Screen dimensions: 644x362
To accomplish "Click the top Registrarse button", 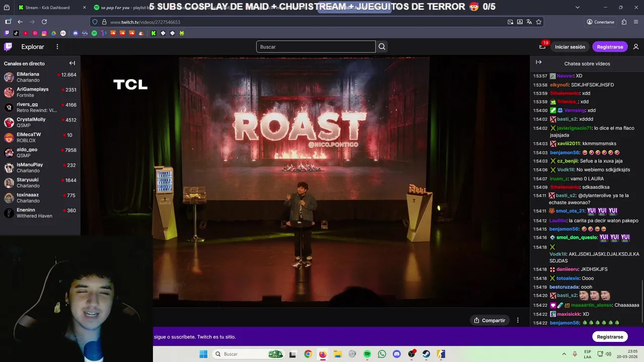I will coord(610,47).
